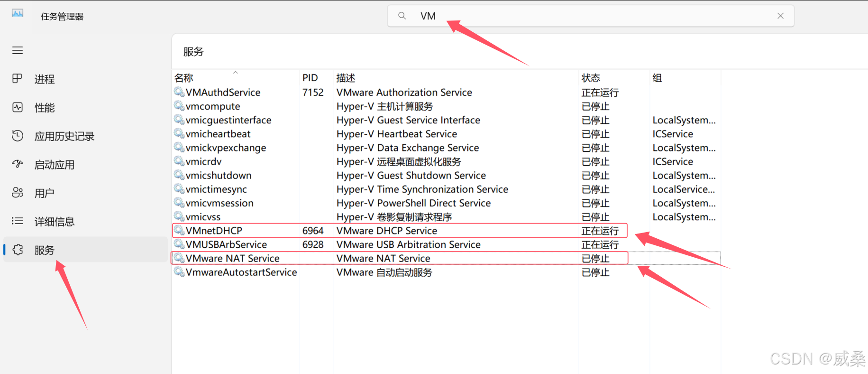Select the VMAuthdService name
This screenshot has width=868, height=374.
(x=223, y=92)
